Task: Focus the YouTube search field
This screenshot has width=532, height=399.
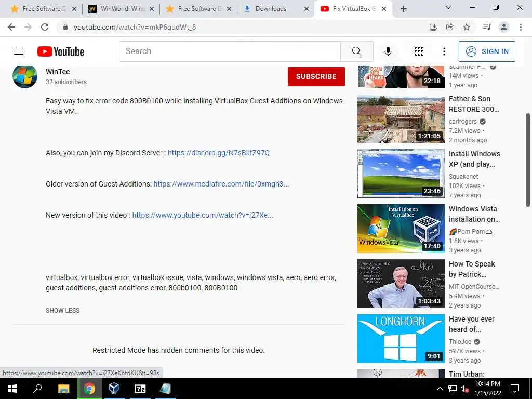Action: tap(230, 51)
